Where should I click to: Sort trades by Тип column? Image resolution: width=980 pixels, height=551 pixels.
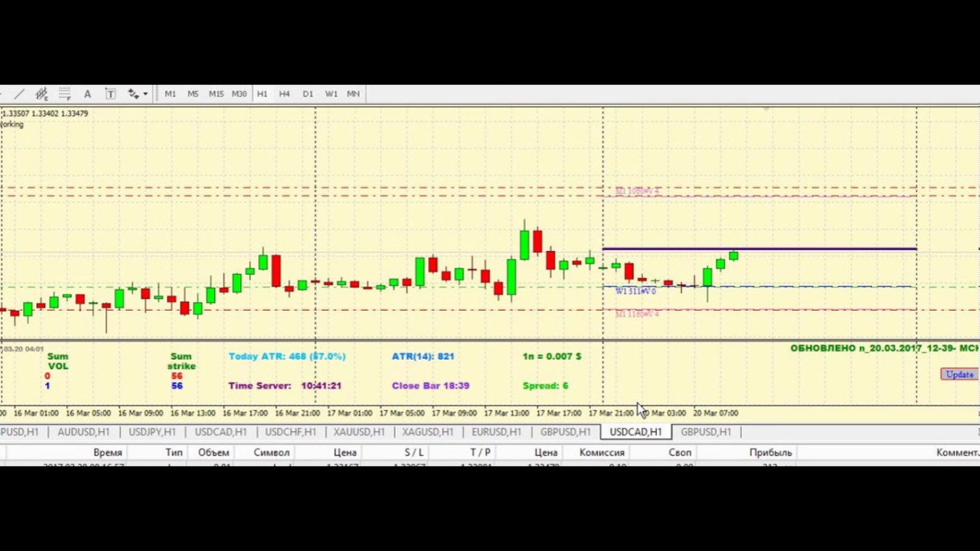click(174, 452)
